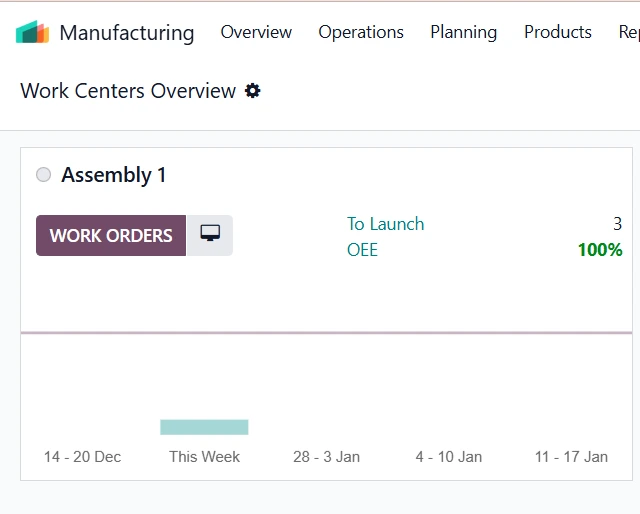Toggle the Assembly 1 status circle
Image resolution: width=640 pixels, height=514 pixels.
click(x=43, y=175)
